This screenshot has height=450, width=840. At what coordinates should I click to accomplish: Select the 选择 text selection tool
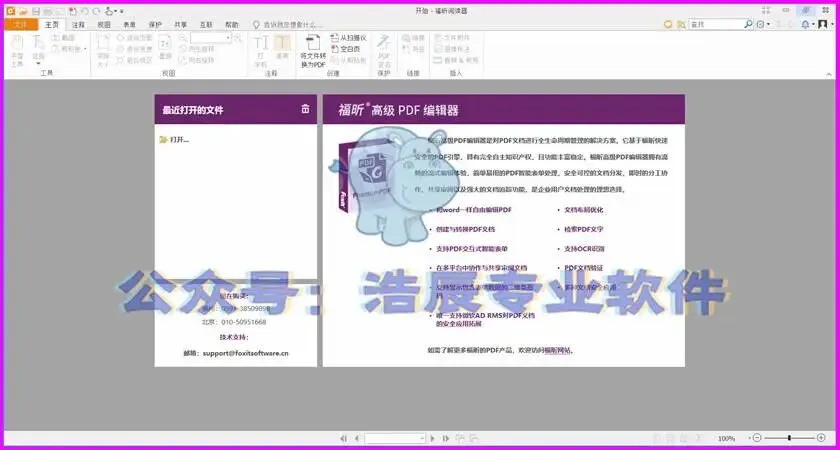38,47
